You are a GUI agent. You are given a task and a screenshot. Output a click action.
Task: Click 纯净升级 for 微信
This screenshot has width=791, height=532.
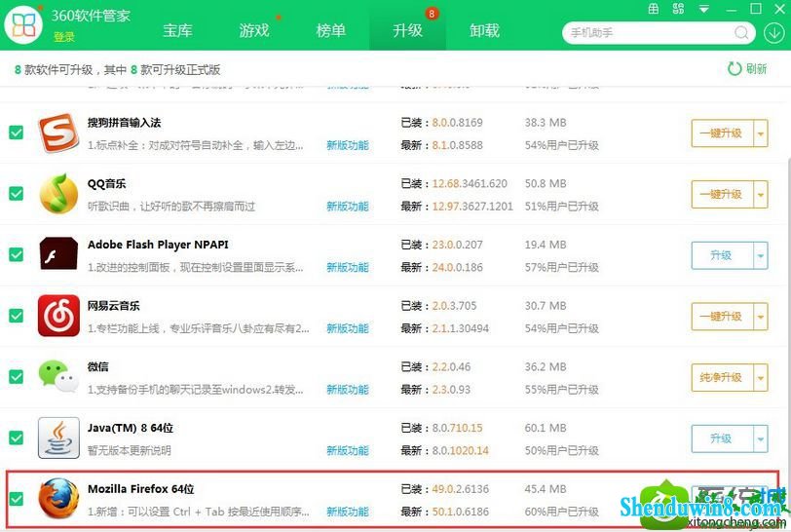click(x=722, y=377)
